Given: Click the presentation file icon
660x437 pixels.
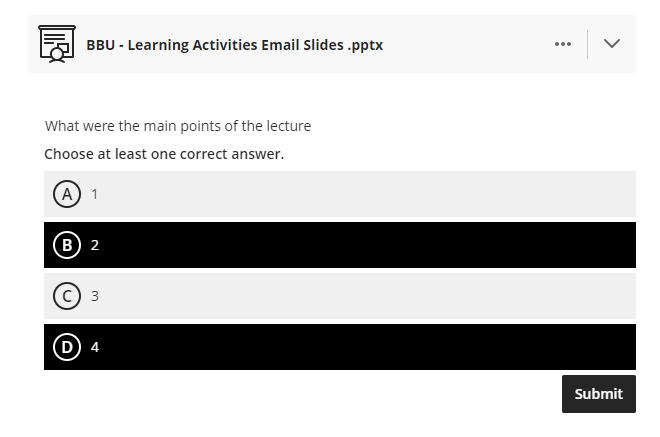Looking at the screenshot, I should (x=56, y=44).
